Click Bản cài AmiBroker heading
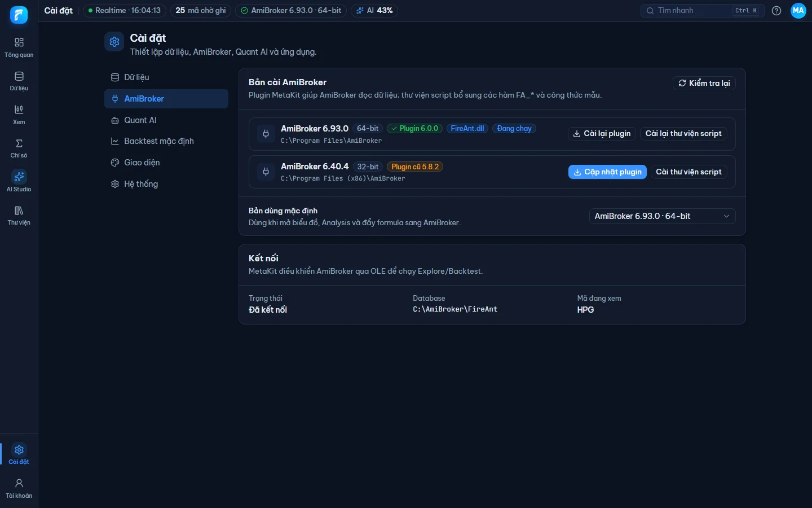This screenshot has width=812, height=508. pos(288,82)
